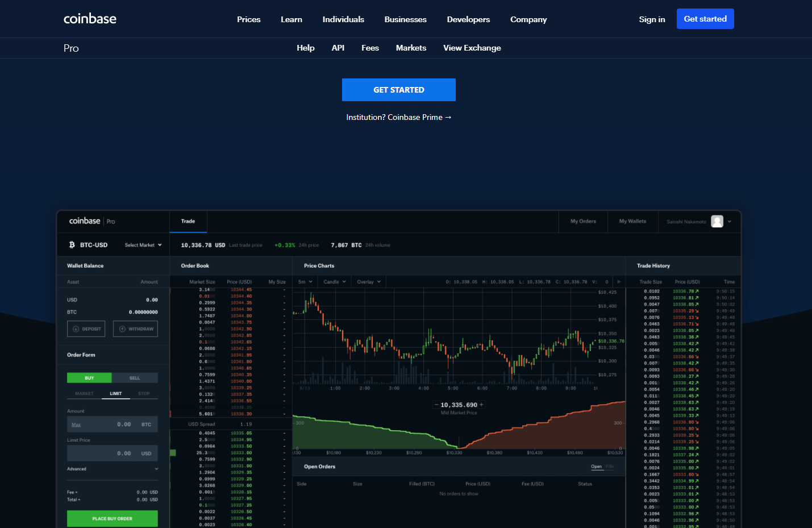Click the minus icon beside mid market price
This screenshot has width=812, height=528.
pos(436,405)
